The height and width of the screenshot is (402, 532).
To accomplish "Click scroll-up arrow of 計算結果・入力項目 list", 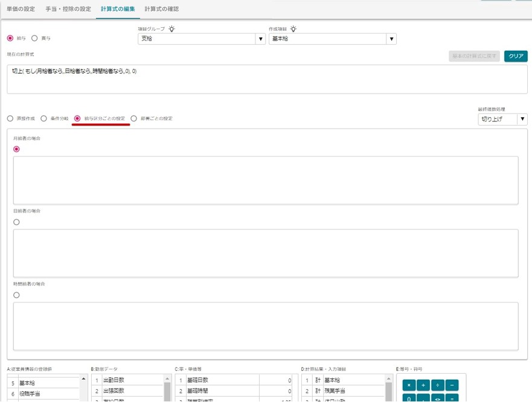I will coord(389,378).
